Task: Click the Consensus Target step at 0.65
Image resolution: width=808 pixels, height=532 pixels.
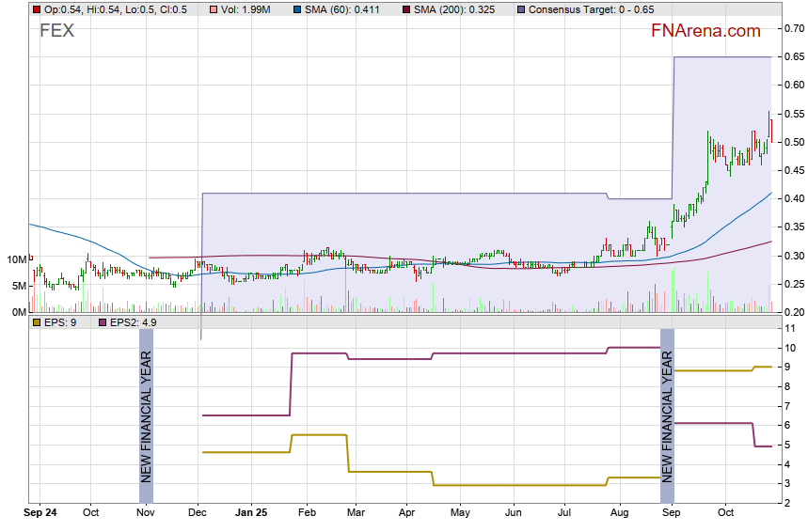Action: tap(721, 57)
